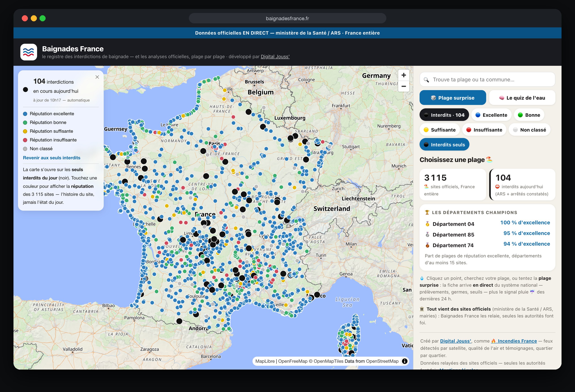Toggle the Excellente filter chip
Image resolution: width=575 pixels, height=392 pixels.
(x=491, y=115)
